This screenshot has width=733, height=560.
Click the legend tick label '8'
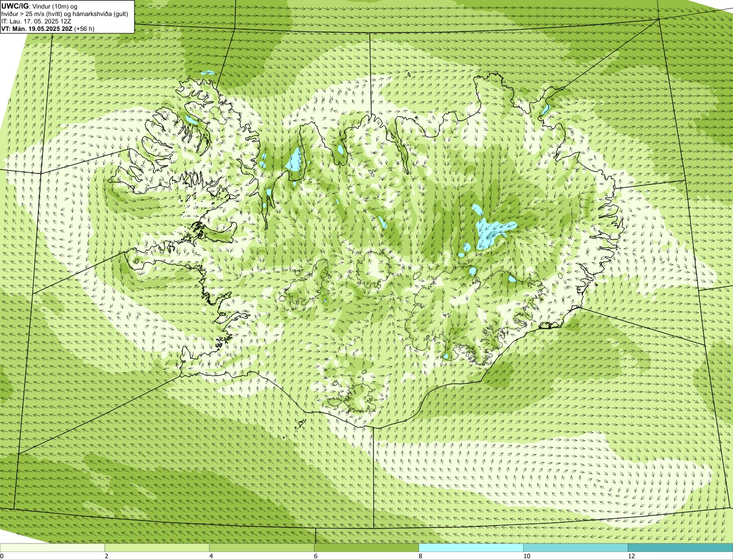pyautogui.click(x=420, y=556)
